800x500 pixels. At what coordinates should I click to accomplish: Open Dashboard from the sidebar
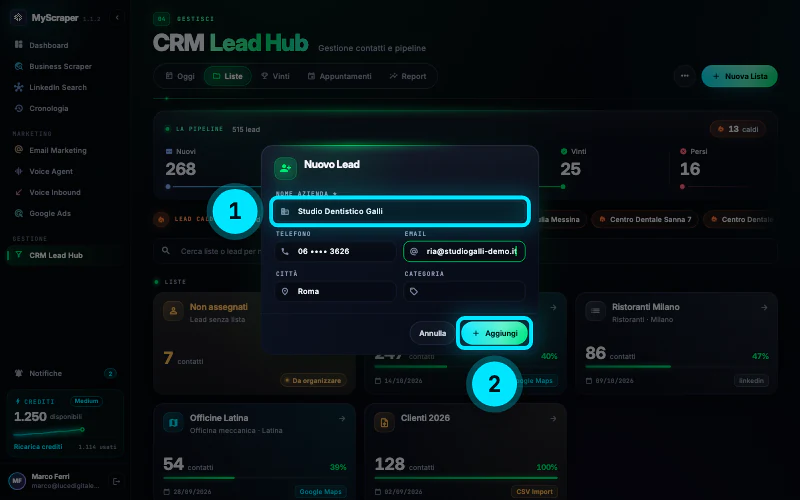point(48,45)
